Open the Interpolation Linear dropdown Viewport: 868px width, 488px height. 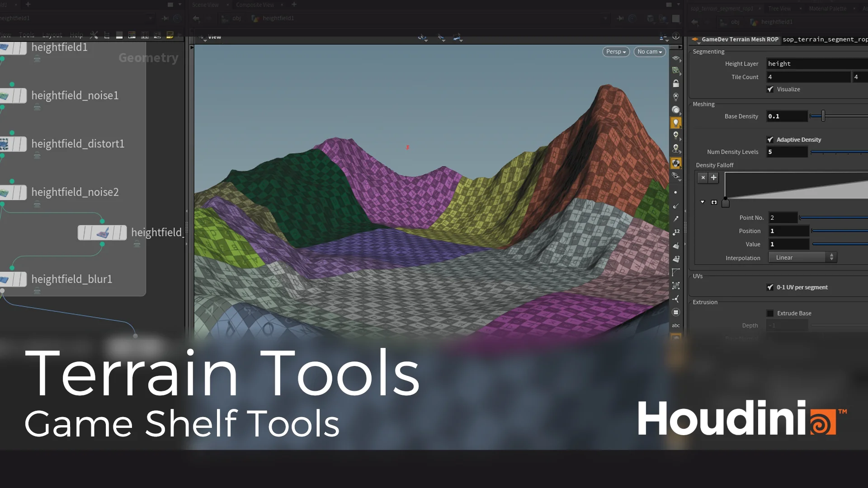tap(803, 258)
